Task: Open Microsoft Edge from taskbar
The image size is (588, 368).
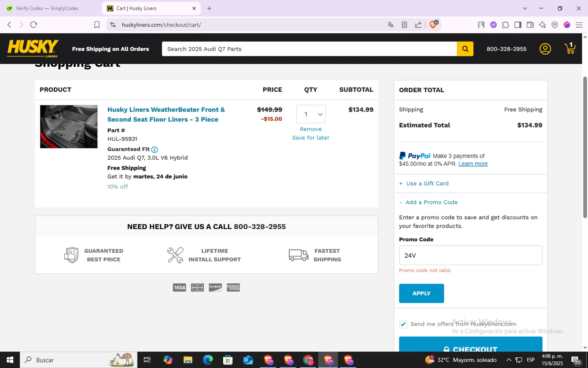Action: pyautogui.click(x=208, y=360)
